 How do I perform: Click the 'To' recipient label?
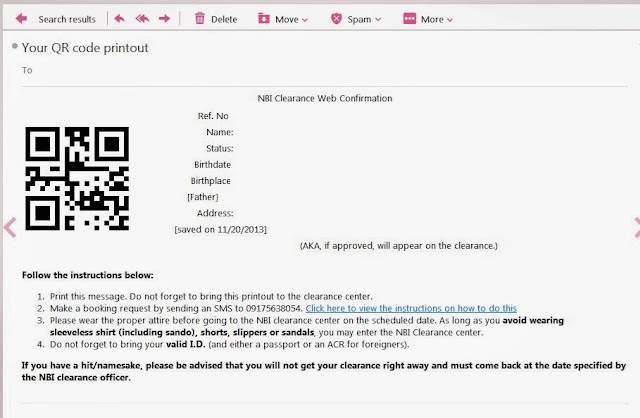(27, 70)
